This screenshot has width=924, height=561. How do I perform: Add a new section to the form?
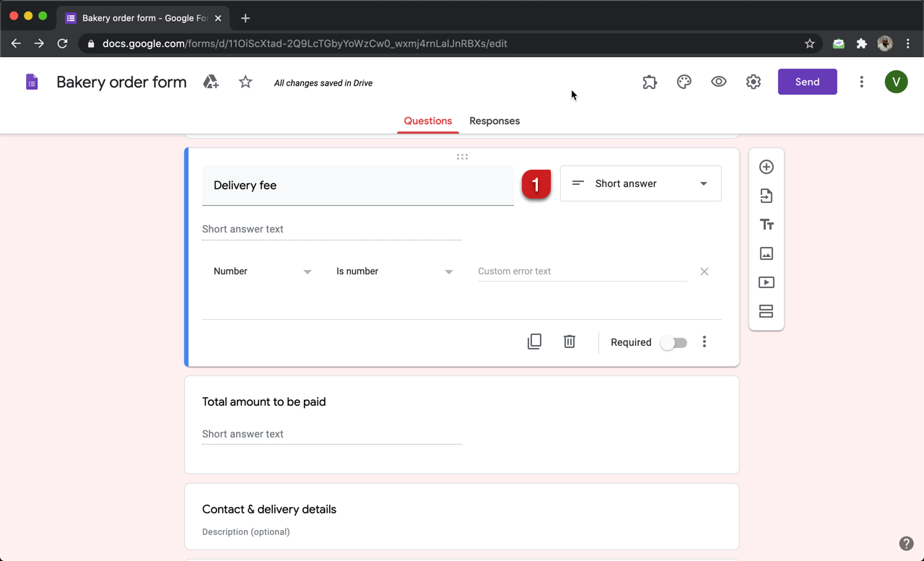pos(766,310)
